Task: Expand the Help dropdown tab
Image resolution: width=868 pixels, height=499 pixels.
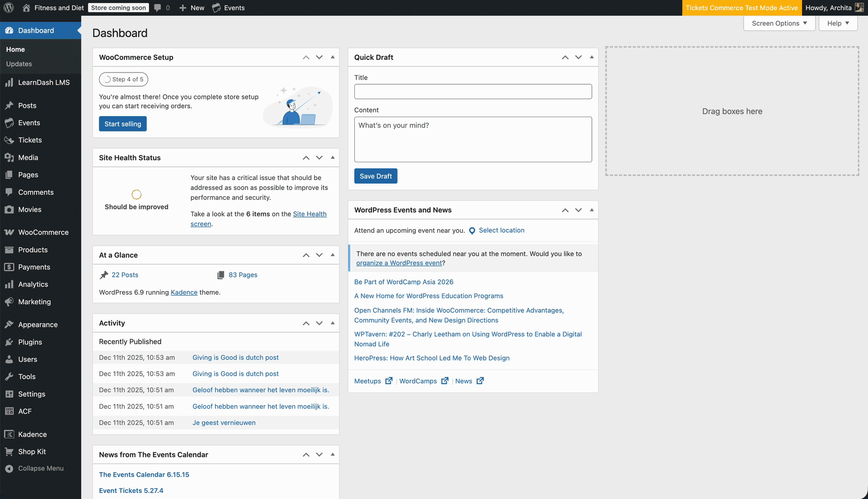Action: pyautogui.click(x=838, y=23)
